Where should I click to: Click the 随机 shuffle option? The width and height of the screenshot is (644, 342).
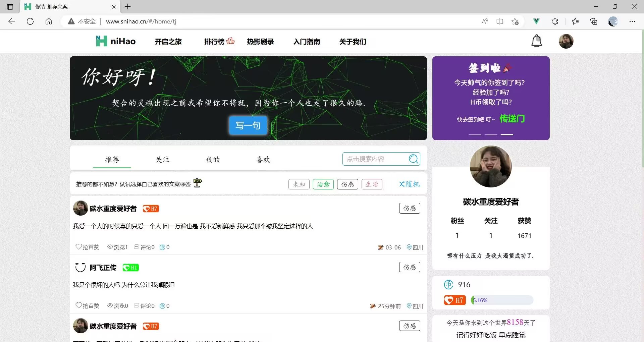pyautogui.click(x=409, y=184)
